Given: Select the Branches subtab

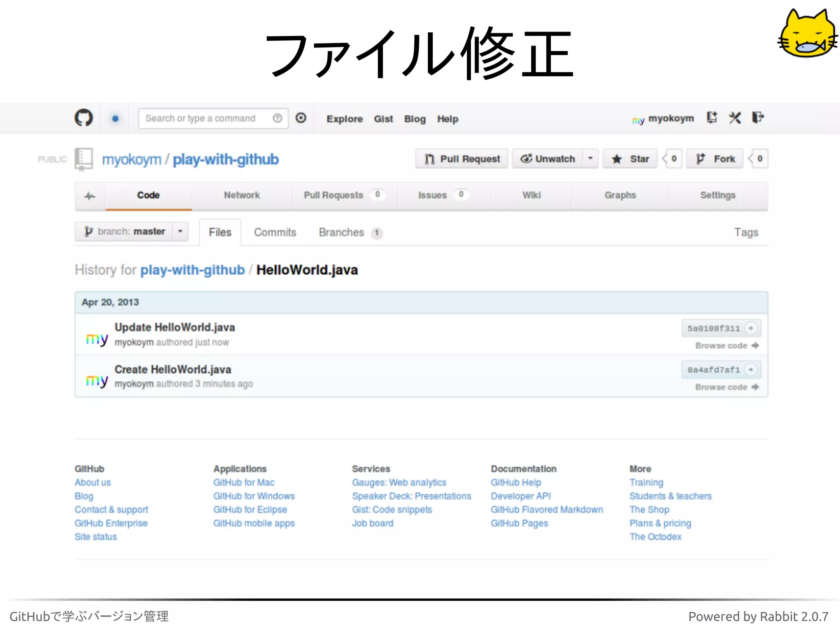Looking at the screenshot, I should [351, 233].
